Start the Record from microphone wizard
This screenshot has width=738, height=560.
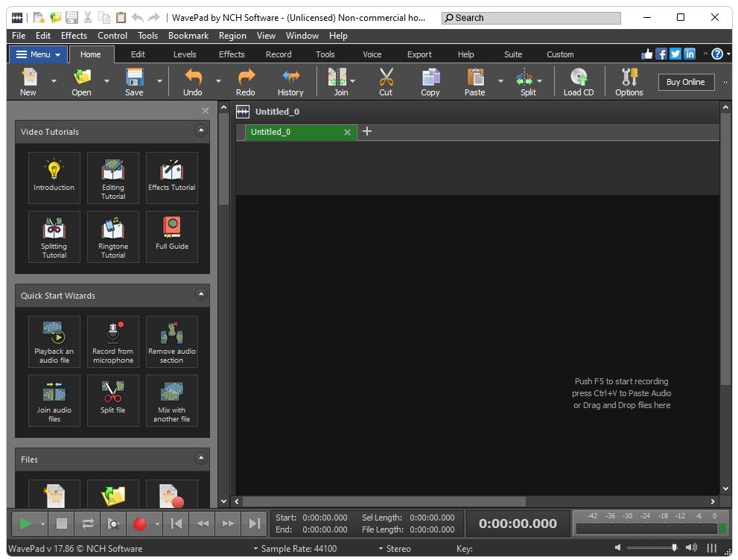click(113, 341)
